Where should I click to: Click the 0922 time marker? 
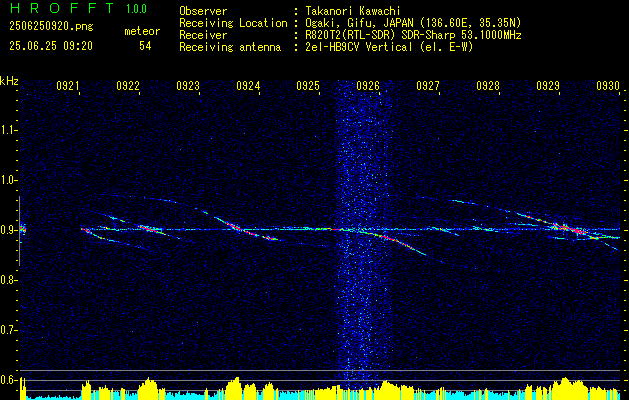point(128,86)
